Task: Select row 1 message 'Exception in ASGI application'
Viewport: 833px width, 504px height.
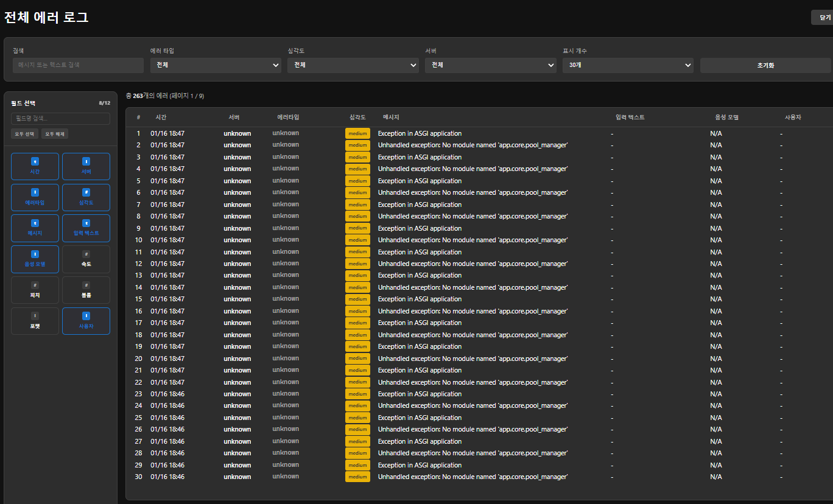Action: tap(420, 133)
